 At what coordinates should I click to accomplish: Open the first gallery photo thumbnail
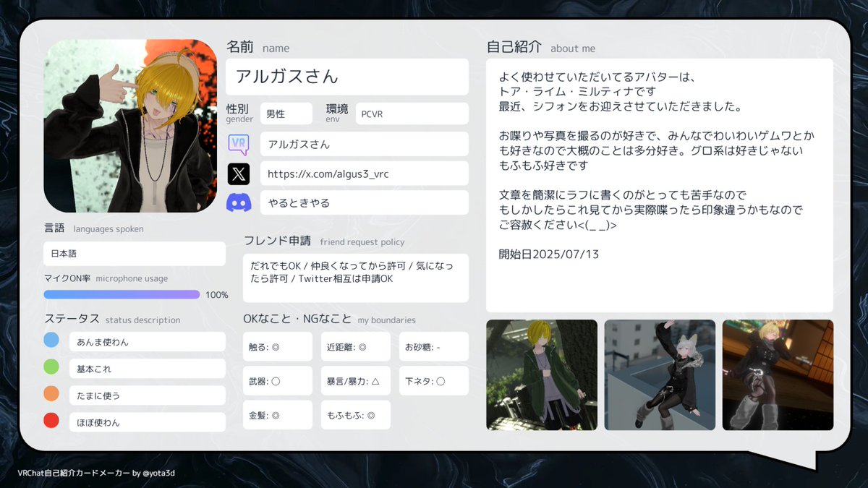click(x=542, y=375)
